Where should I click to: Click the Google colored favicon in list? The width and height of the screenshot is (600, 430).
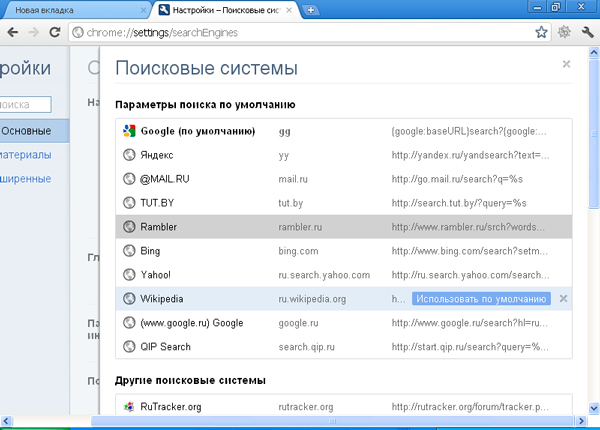tap(129, 131)
